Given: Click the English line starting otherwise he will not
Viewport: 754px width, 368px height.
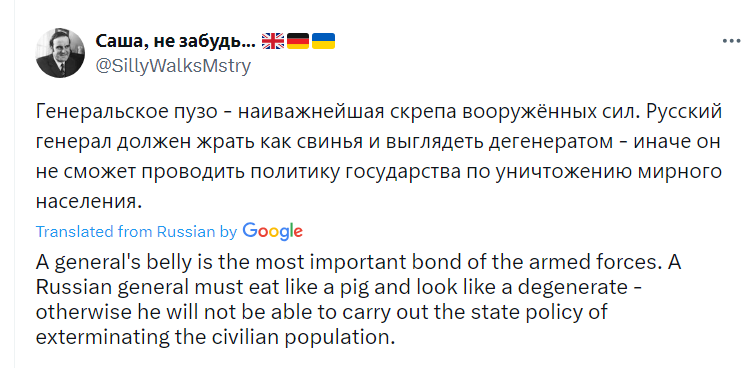Looking at the screenshot, I should 322,312.
